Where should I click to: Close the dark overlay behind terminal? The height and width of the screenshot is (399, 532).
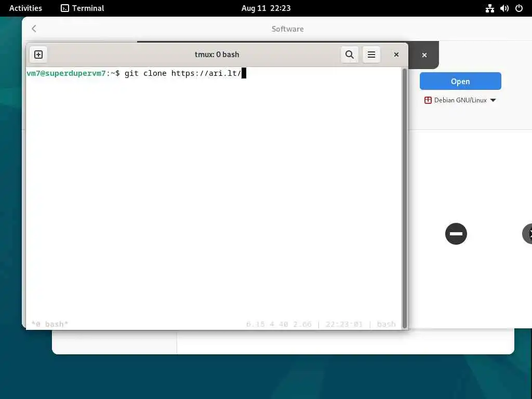click(x=424, y=55)
